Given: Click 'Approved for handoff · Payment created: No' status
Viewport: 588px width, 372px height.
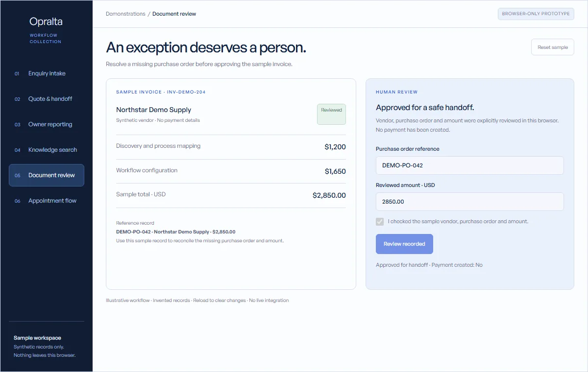Looking at the screenshot, I should [429, 265].
